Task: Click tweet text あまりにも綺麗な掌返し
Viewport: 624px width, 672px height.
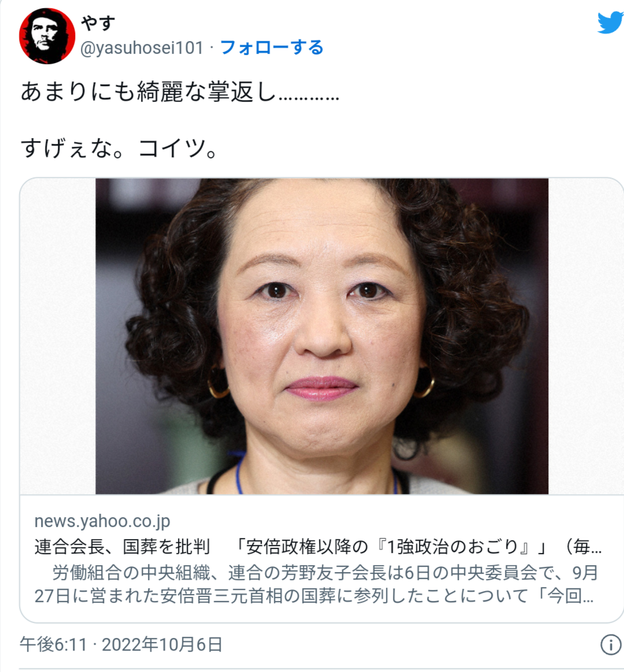Action: [x=148, y=92]
